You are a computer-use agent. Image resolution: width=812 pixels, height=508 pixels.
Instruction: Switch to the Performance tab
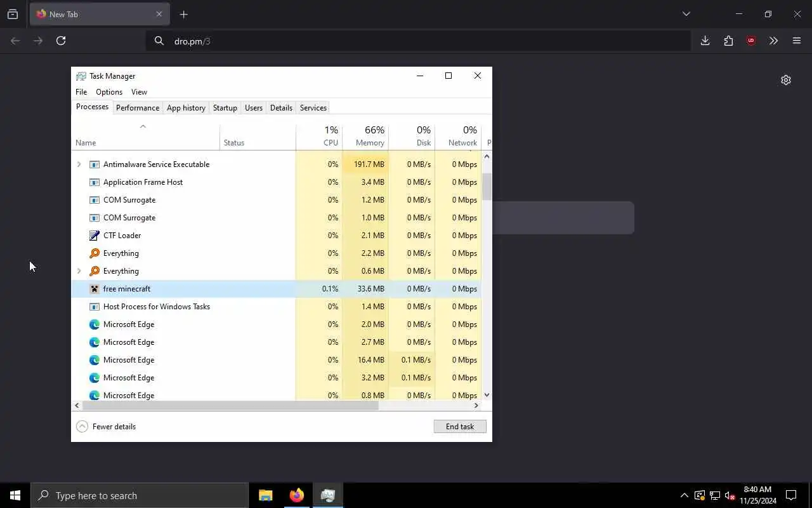pos(138,108)
